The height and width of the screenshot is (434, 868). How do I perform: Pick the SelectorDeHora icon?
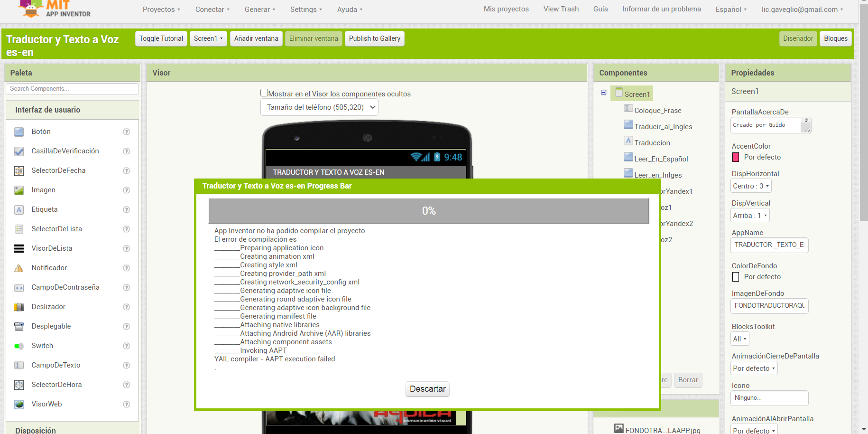(x=19, y=385)
